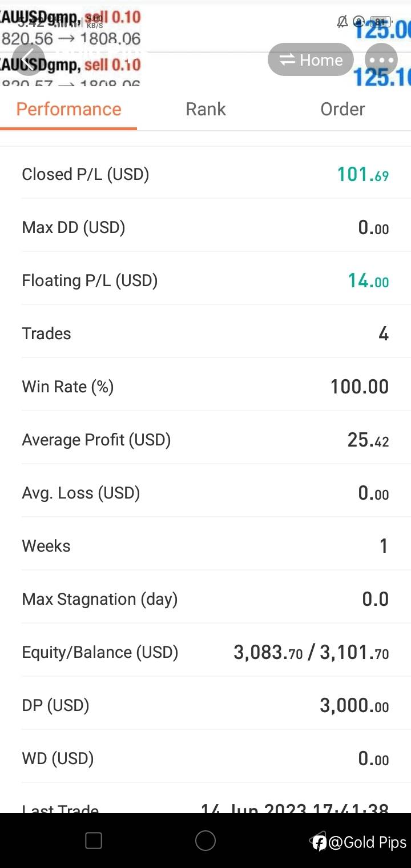Select the Average Profit (USD) row

pyautogui.click(x=205, y=440)
